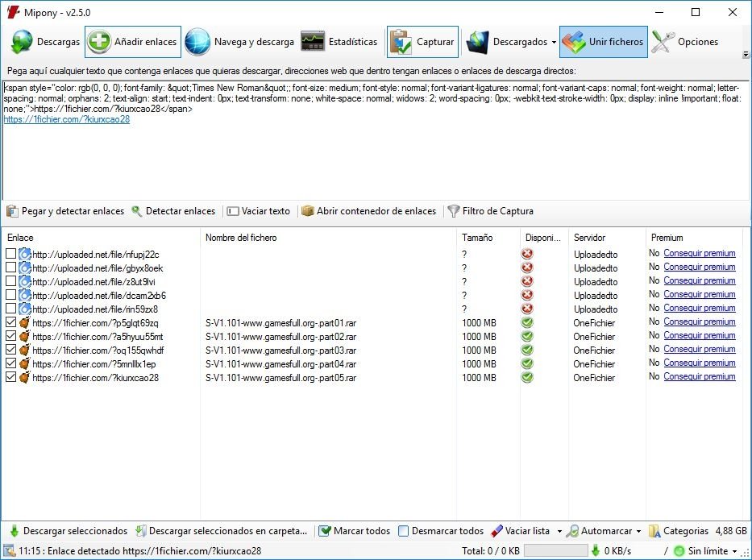Click Abrir contenedor de enlaces box icon

point(307,211)
